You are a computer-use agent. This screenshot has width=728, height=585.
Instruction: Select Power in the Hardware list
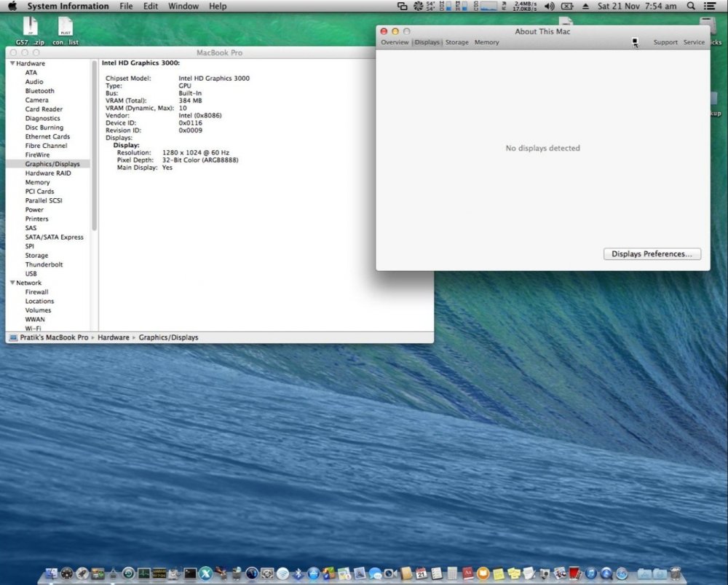[x=34, y=210]
